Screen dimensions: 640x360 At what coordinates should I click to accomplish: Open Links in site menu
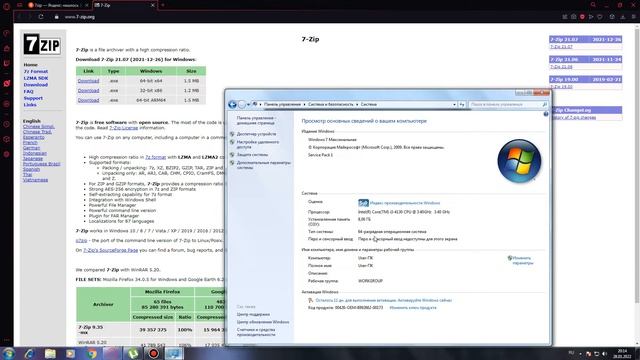(30, 104)
